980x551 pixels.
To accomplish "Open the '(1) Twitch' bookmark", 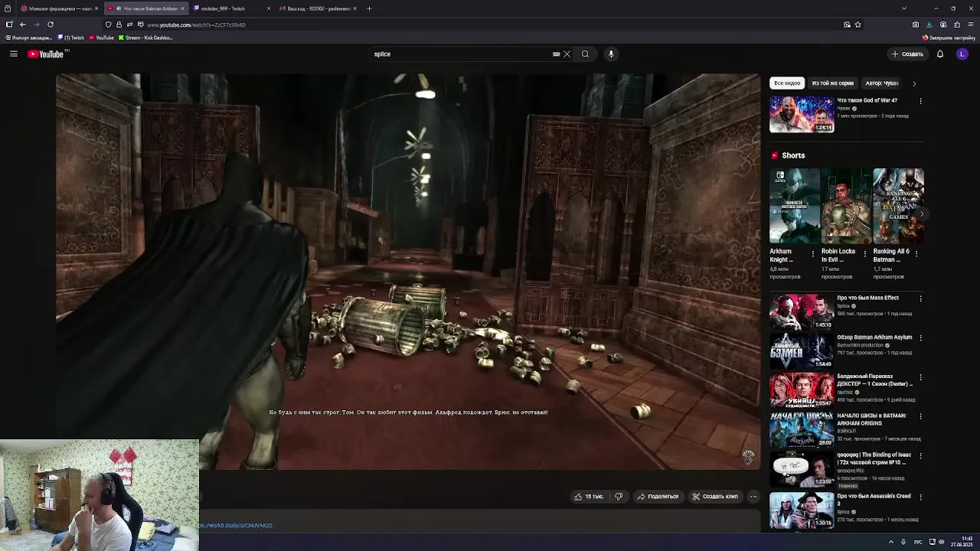I will tap(70, 37).
